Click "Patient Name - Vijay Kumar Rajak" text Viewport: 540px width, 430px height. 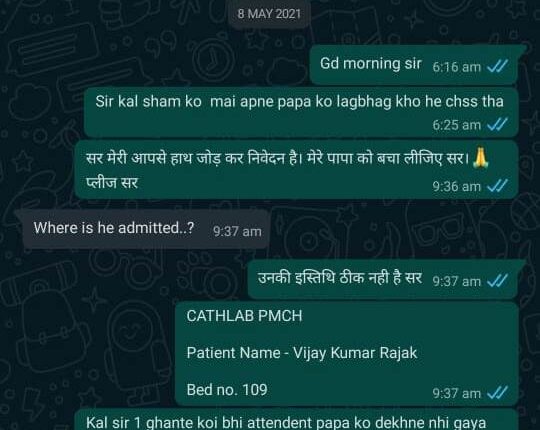click(x=302, y=353)
